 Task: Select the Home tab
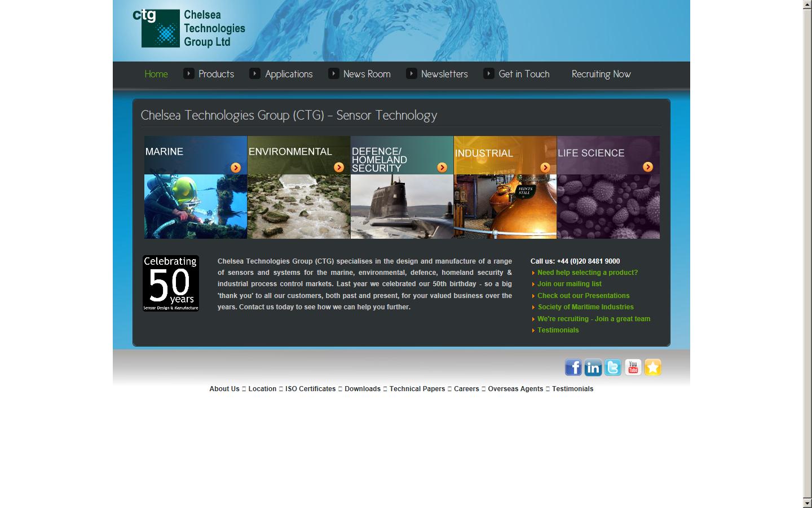tap(156, 74)
